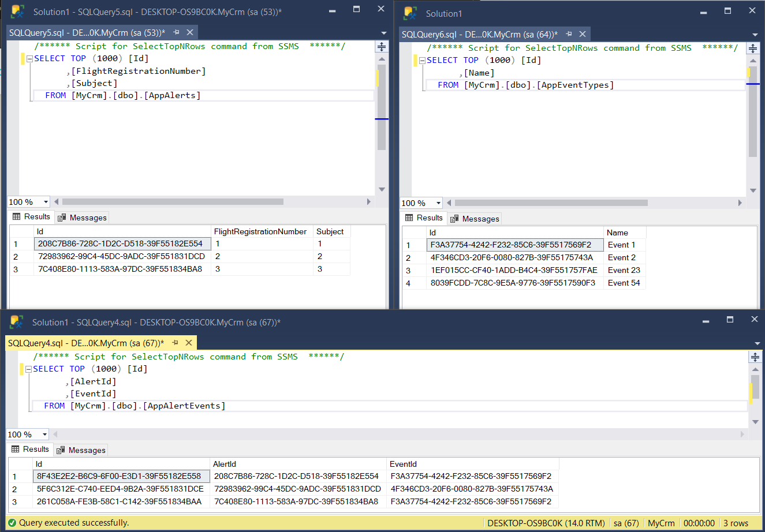
Task: Click the FlightRegistrationNumber column header
Action: coord(260,231)
